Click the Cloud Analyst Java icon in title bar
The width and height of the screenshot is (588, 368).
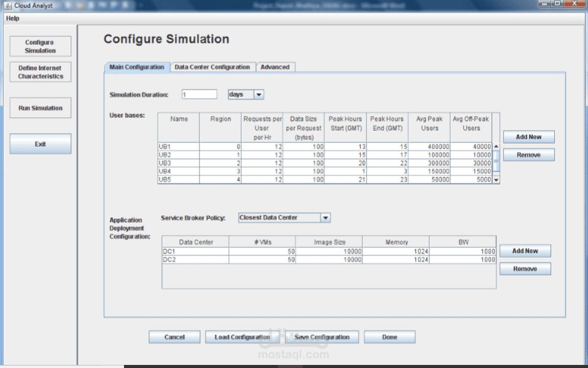tap(8, 6)
